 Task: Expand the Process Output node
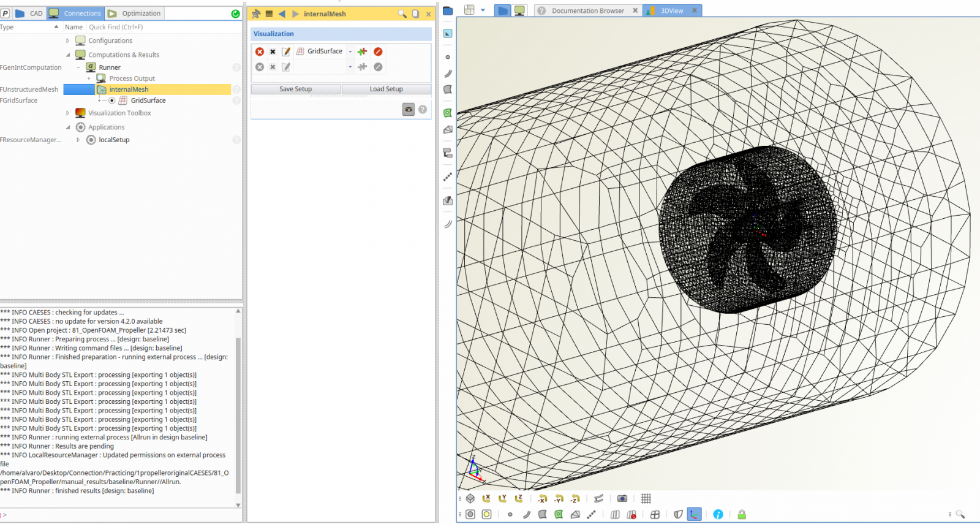[89, 78]
